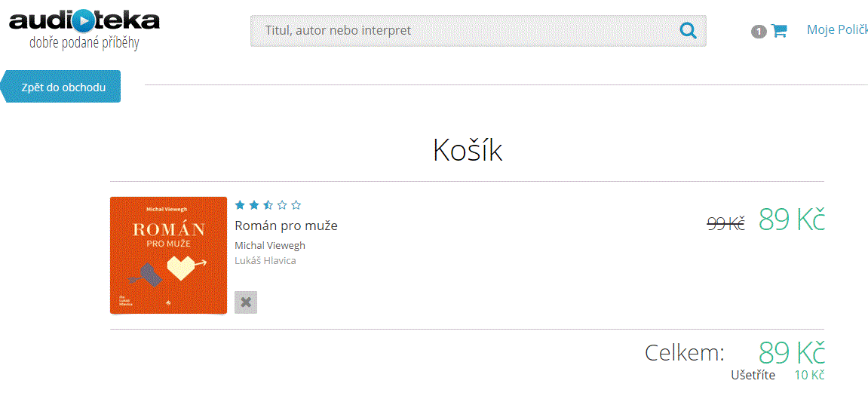This screenshot has width=868, height=399.
Task: Go back via Zpět do obchodu button
Action: click(x=60, y=87)
